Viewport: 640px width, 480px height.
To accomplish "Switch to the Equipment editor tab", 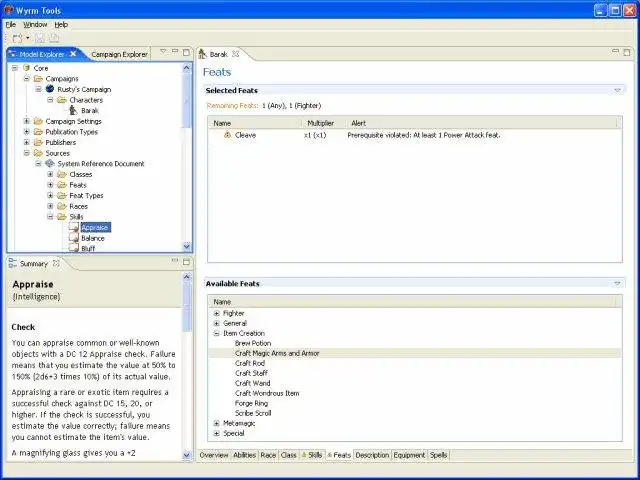I will (x=409, y=455).
